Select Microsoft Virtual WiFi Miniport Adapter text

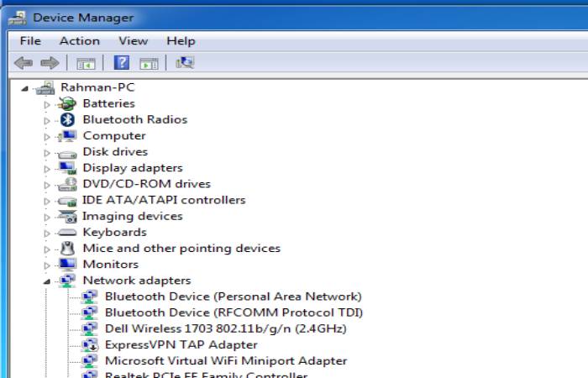click(x=226, y=361)
